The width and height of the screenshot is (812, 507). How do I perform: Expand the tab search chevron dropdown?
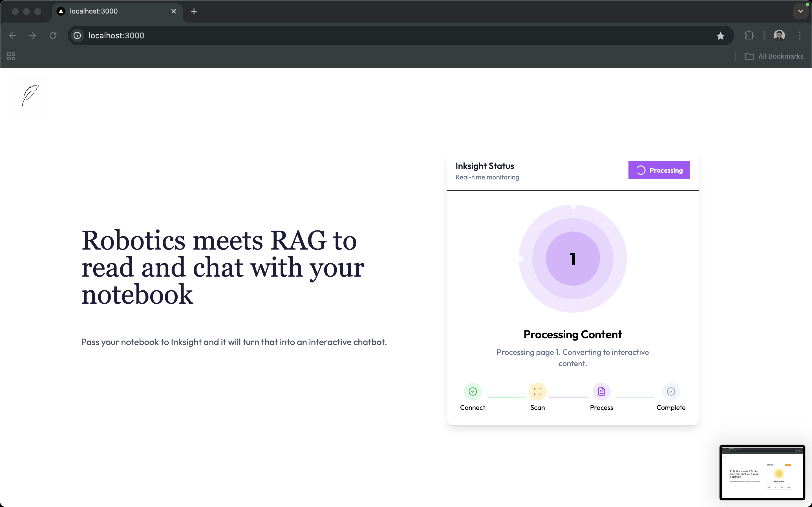coord(801,11)
